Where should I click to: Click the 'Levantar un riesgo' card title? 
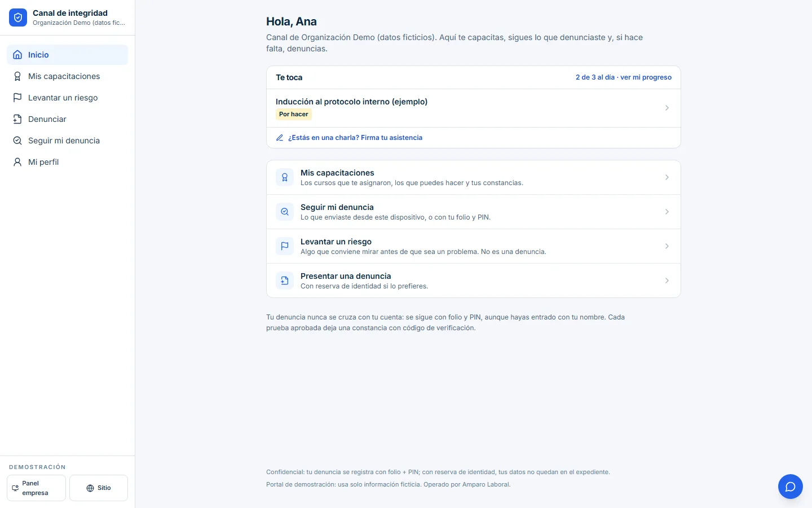click(x=336, y=242)
